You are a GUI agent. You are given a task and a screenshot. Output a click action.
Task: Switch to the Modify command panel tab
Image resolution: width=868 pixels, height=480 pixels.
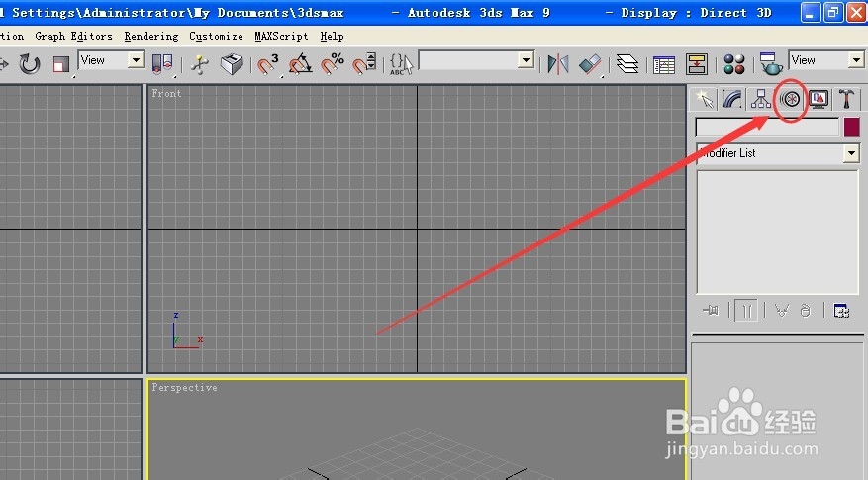732,100
